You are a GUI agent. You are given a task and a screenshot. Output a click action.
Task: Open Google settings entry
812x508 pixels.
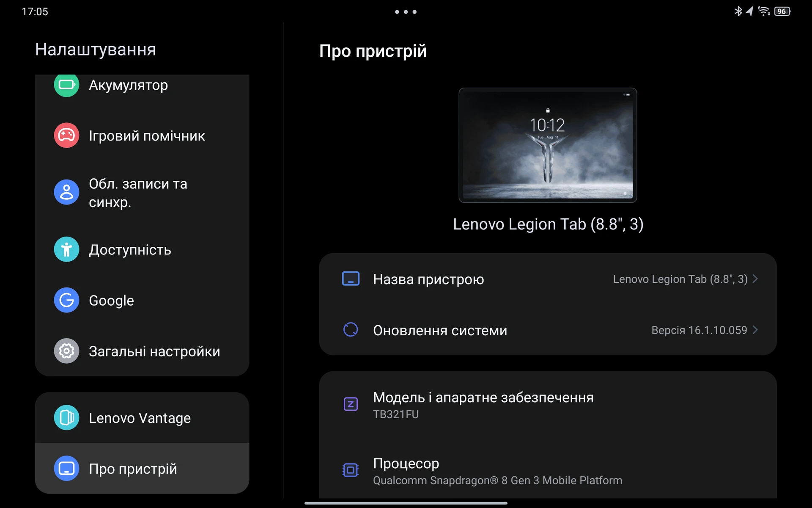coord(142,300)
